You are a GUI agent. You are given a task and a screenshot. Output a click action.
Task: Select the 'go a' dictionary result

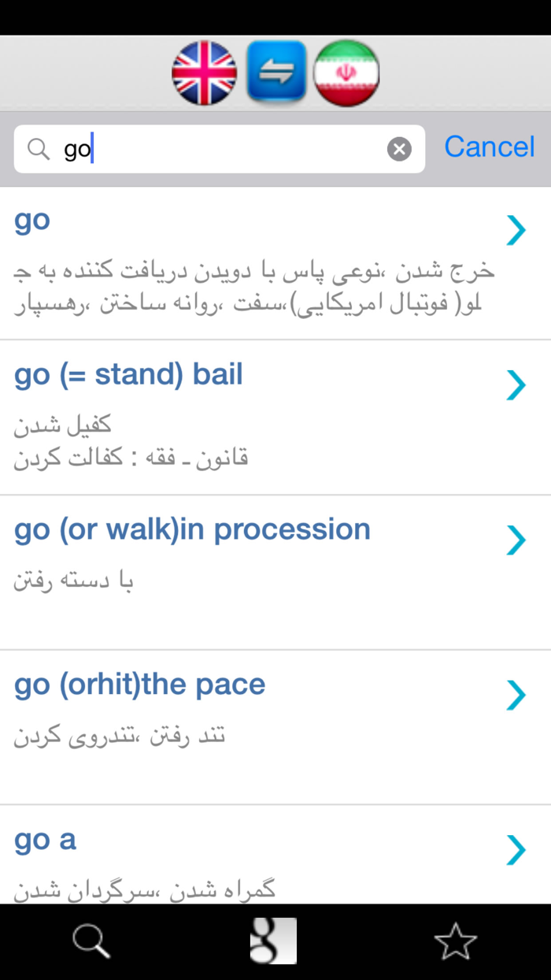pyautogui.click(x=516, y=851)
